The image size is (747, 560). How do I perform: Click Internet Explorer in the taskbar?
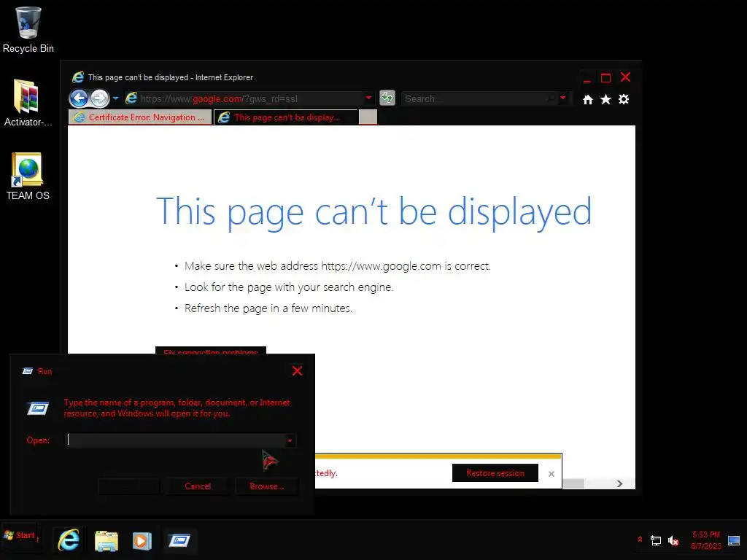click(x=69, y=540)
